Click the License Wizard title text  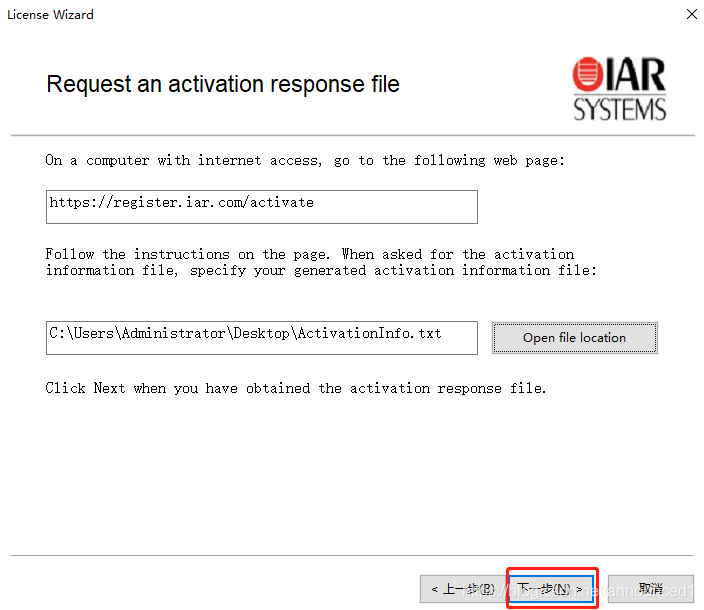tap(50, 15)
